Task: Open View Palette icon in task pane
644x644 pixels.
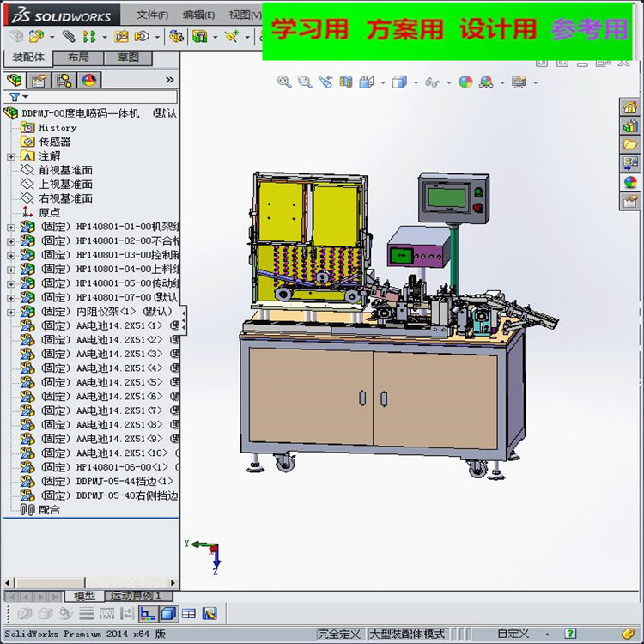Action: (x=629, y=163)
